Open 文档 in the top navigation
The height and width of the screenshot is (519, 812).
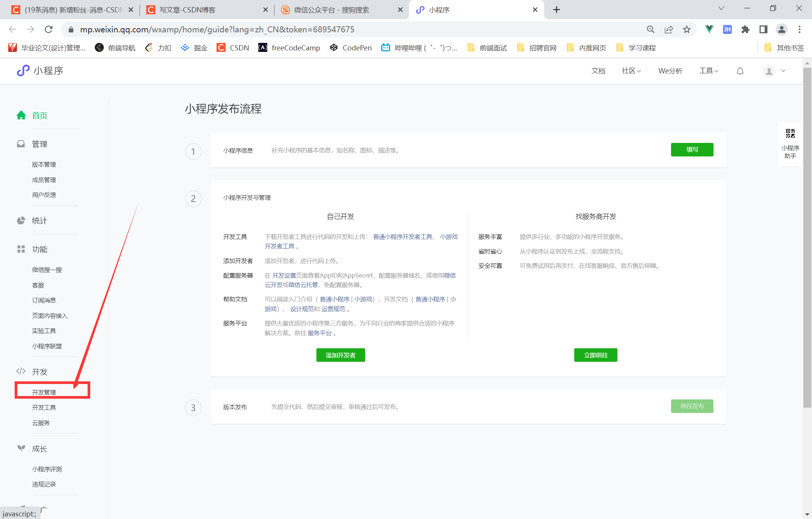[598, 71]
